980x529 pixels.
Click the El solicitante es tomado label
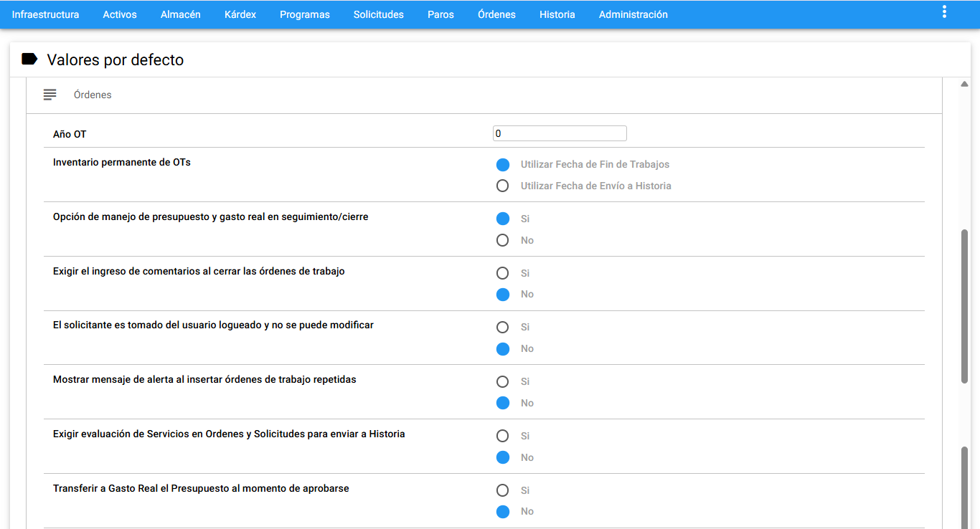213,325
